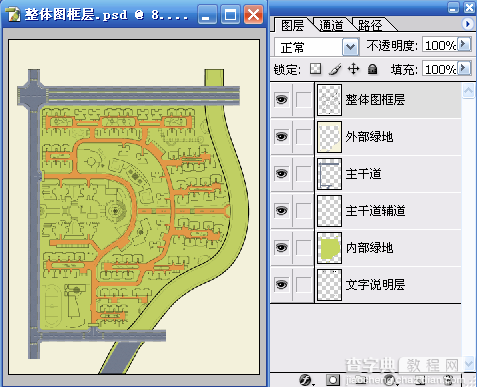The width and height of the screenshot is (477, 387).
Task: Switch to the 路径 tab
Action: (x=370, y=25)
